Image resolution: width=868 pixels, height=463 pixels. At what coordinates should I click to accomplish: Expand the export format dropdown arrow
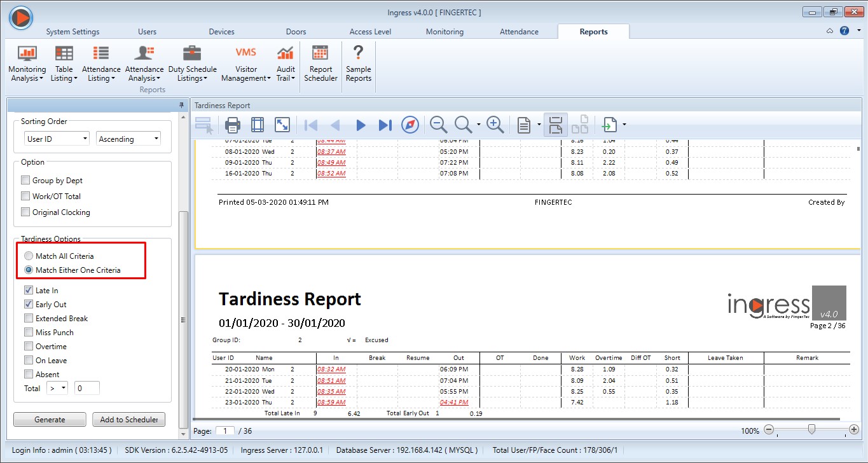point(624,125)
